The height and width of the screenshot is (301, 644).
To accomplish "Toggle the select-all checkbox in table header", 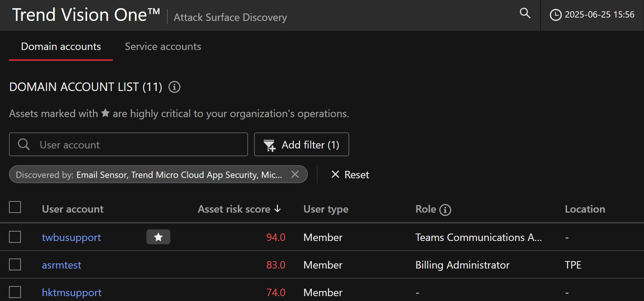I will coord(15,207).
